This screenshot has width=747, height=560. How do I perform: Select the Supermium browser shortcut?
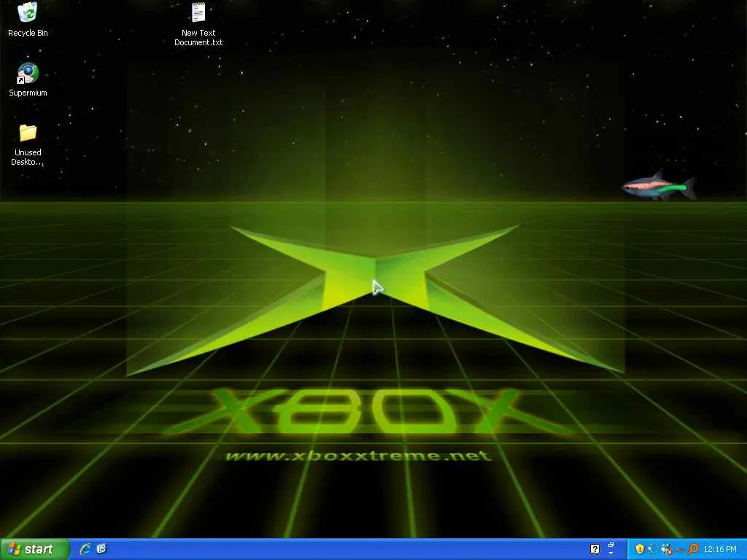click(28, 79)
